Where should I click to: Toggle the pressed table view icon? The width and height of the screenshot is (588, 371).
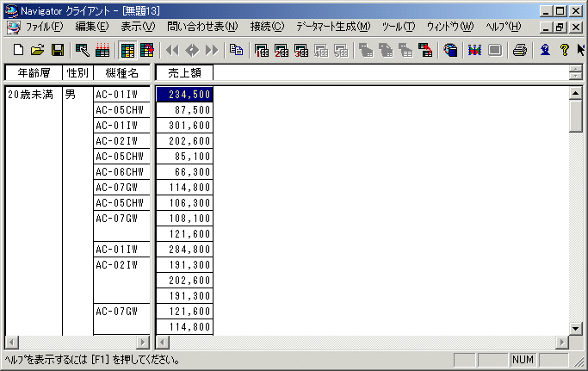coord(127,50)
